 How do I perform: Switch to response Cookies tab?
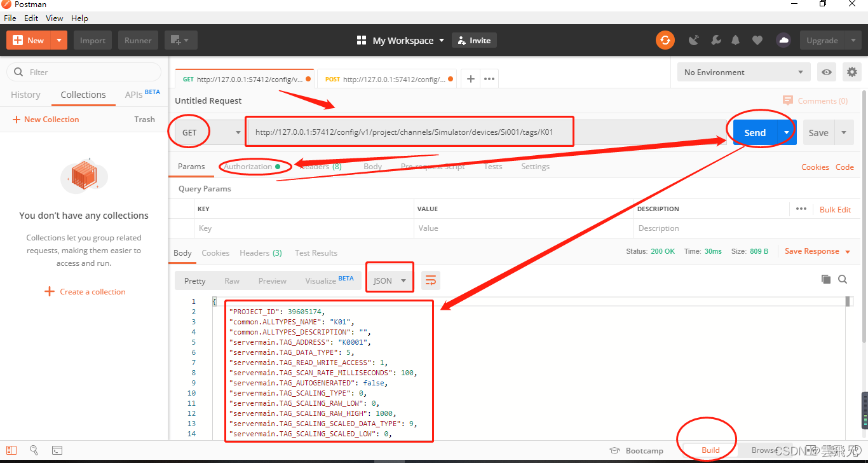(215, 252)
